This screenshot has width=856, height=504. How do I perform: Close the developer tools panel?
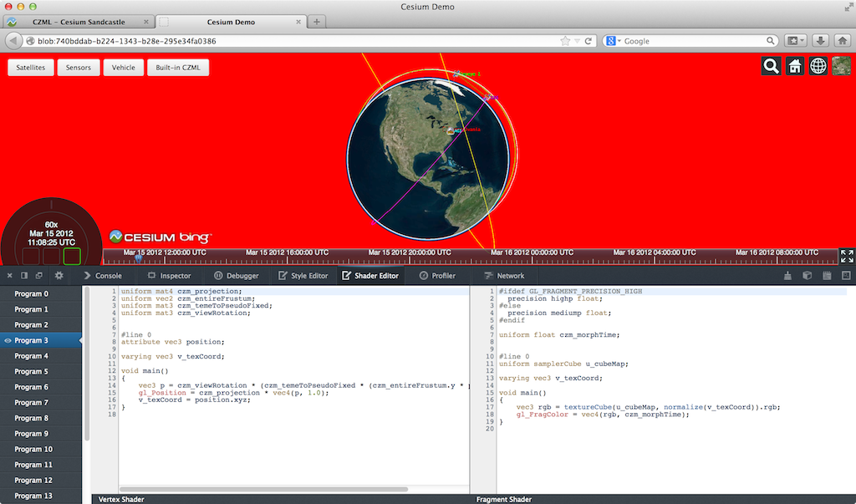[10, 276]
